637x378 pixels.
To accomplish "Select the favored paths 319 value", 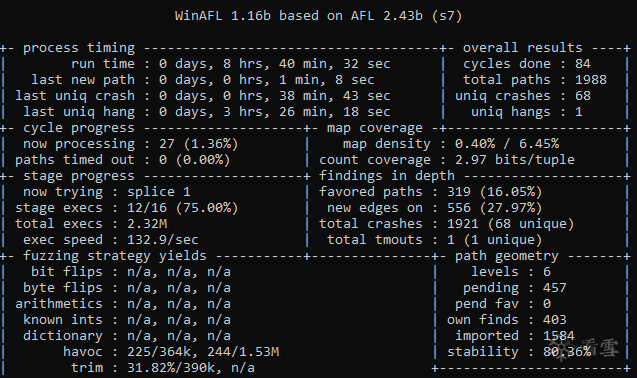I will (x=494, y=192).
